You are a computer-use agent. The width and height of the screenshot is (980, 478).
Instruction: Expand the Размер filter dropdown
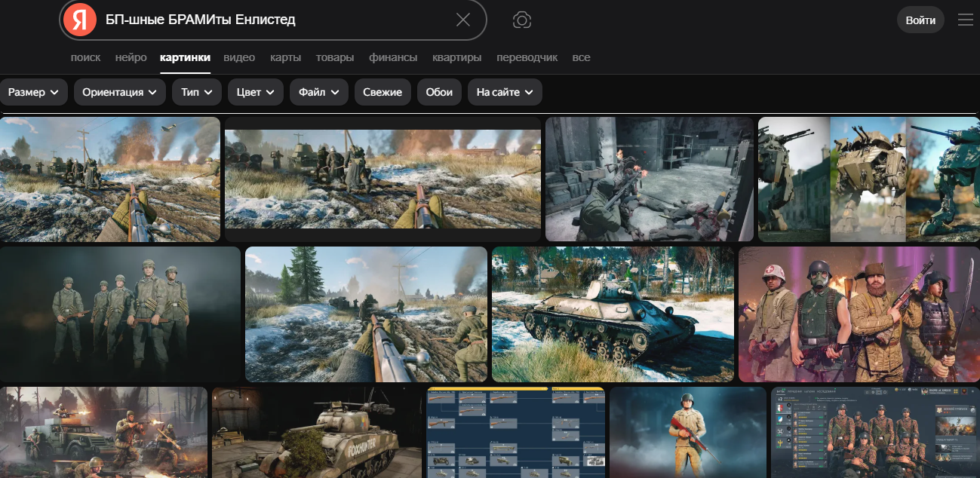click(x=34, y=92)
